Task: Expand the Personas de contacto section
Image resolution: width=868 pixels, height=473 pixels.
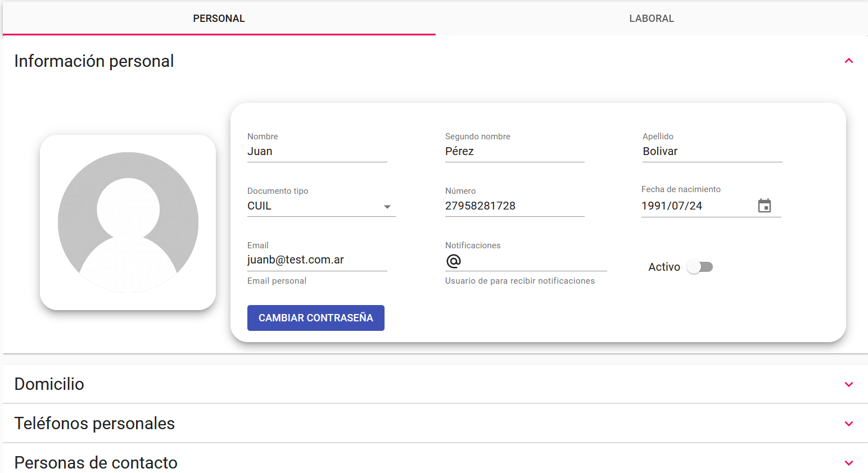Action: (x=848, y=463)
